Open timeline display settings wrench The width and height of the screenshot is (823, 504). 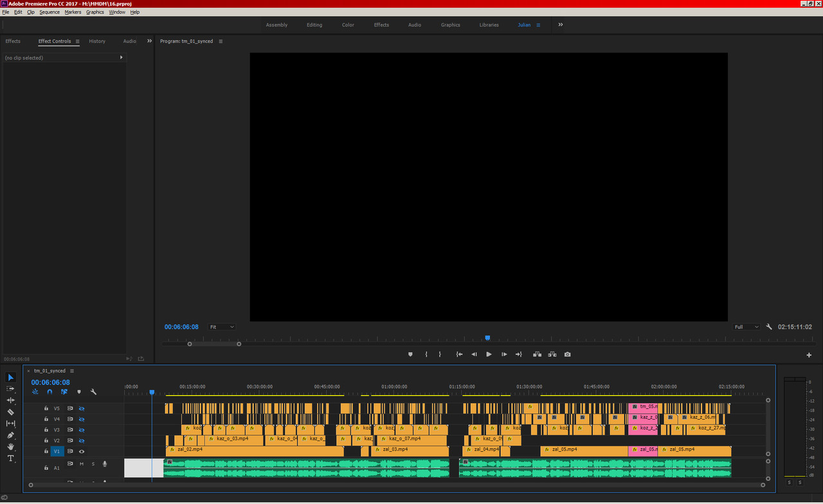94,392
